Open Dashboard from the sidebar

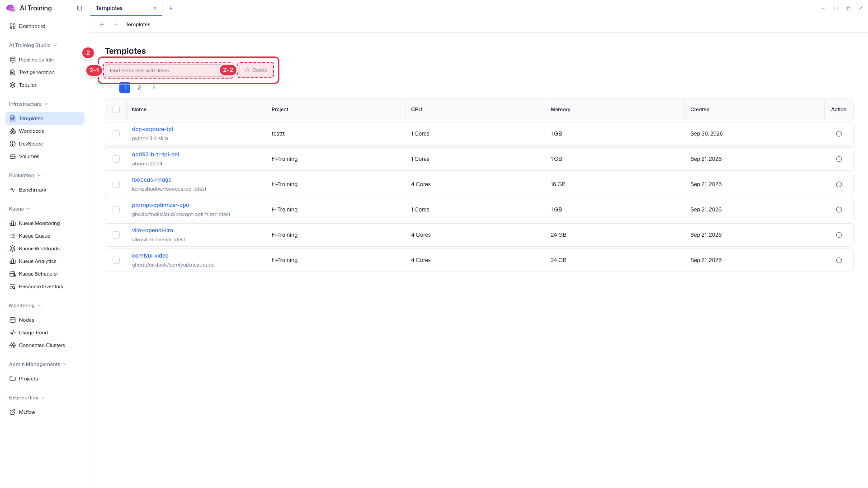[x=45, y=26]
